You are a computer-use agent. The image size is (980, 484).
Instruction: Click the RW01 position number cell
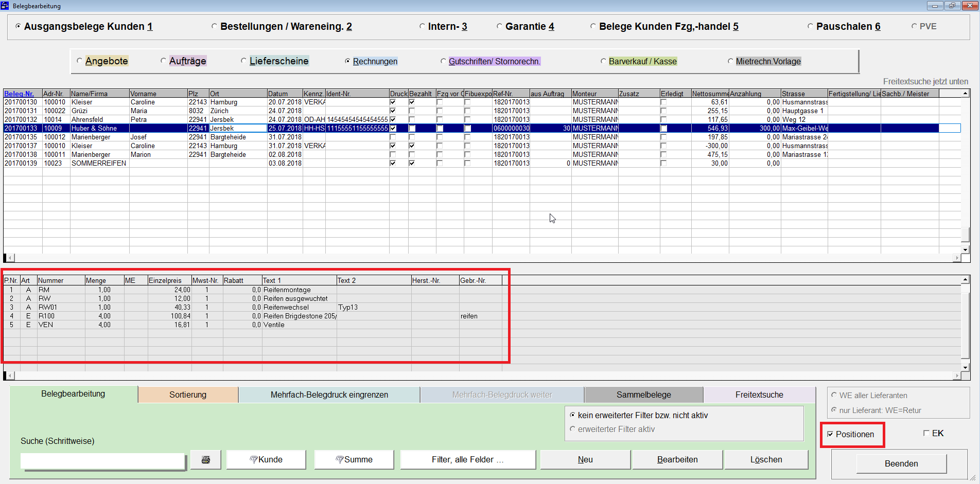click(61, 307)
